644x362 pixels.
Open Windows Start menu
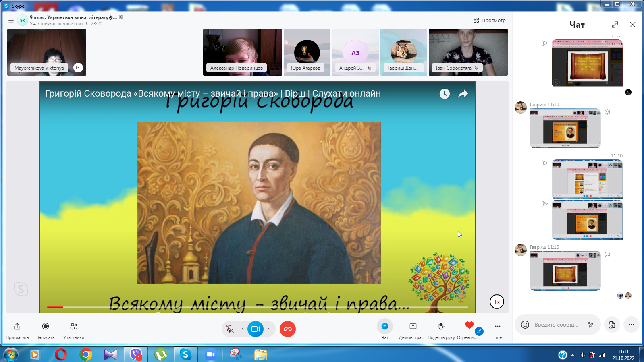10,354
